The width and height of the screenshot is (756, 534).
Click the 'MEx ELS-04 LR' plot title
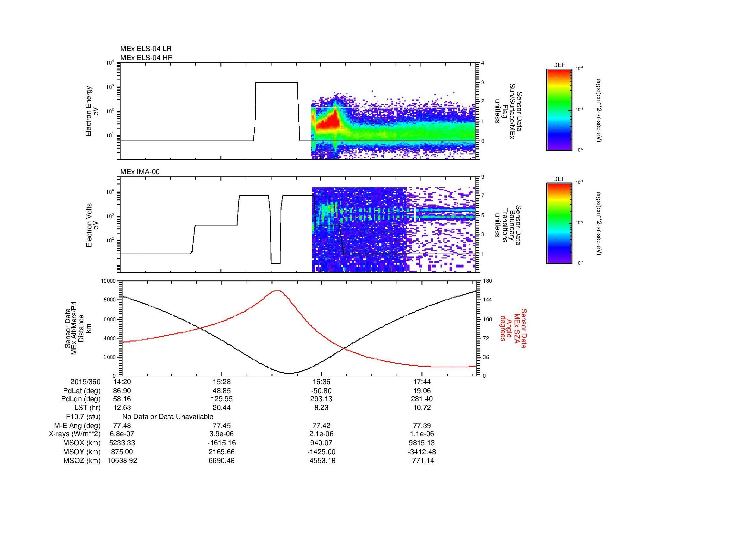[x=146, y=49]
